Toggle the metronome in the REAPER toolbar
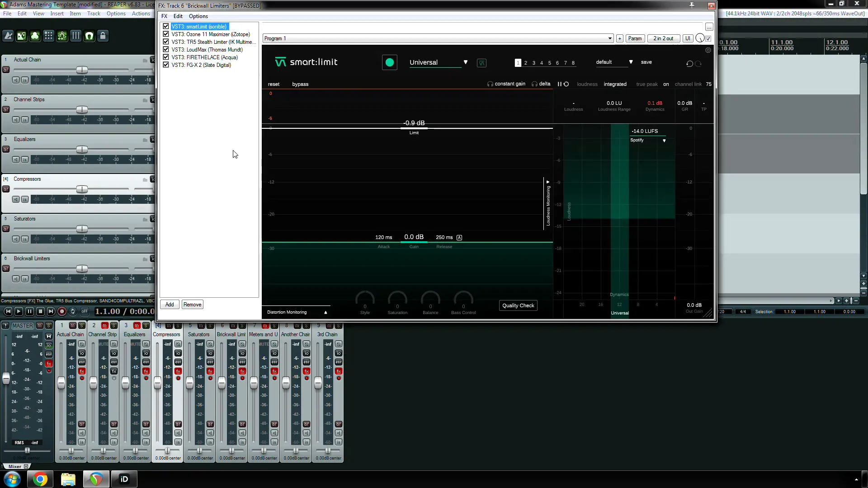The image size is (868, 488). pyautogui.click(x=8, y=36)
